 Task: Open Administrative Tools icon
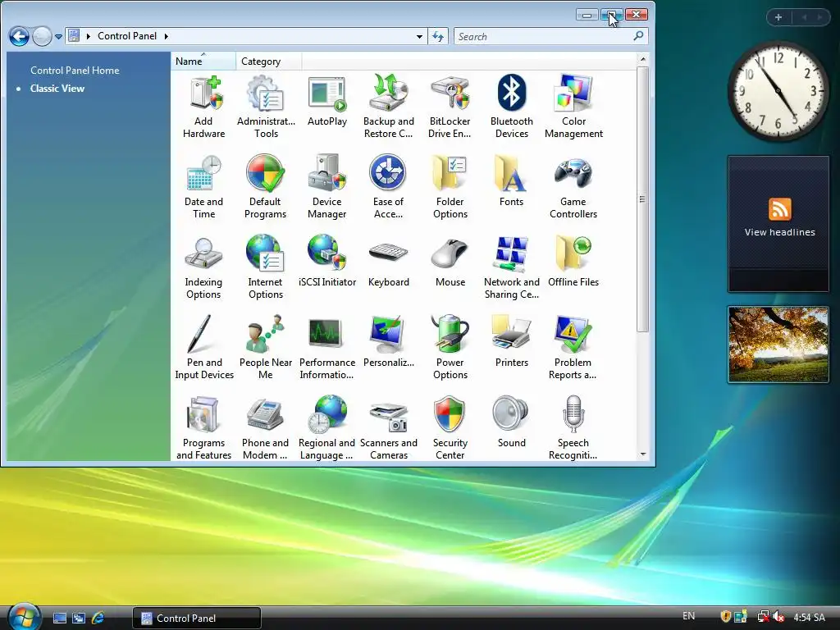tap(266, 107)
